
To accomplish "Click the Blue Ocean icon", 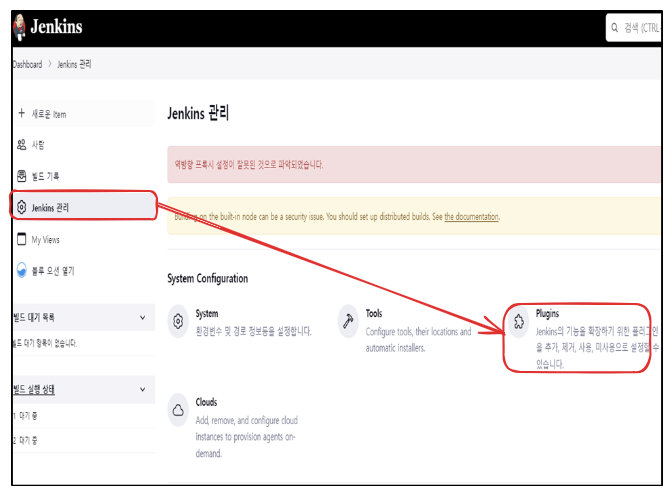I will (x=21, y=270).
